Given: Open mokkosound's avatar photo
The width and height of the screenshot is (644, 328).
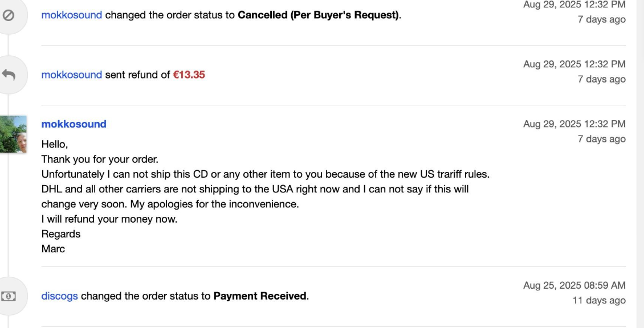Looking at the screenshot, I should (13, 134).
